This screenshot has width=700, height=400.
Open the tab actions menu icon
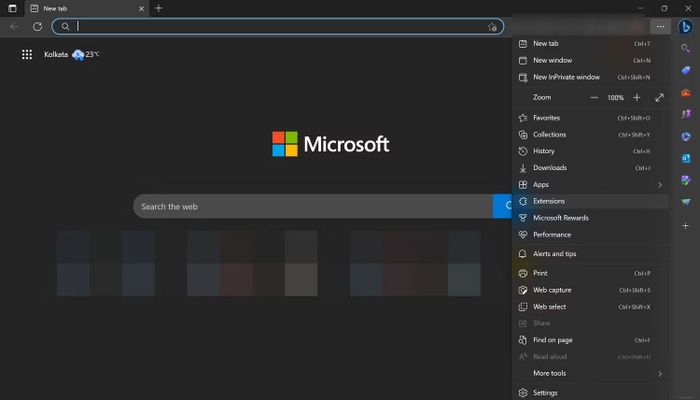(x=12, y=8)
